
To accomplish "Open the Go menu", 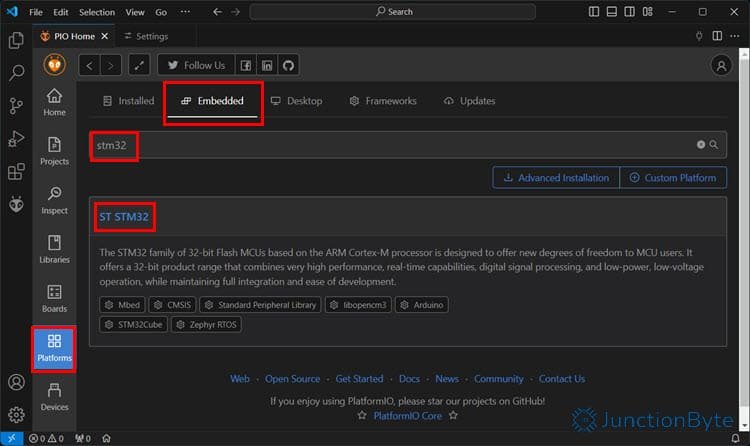I will (x=161, y=12).
